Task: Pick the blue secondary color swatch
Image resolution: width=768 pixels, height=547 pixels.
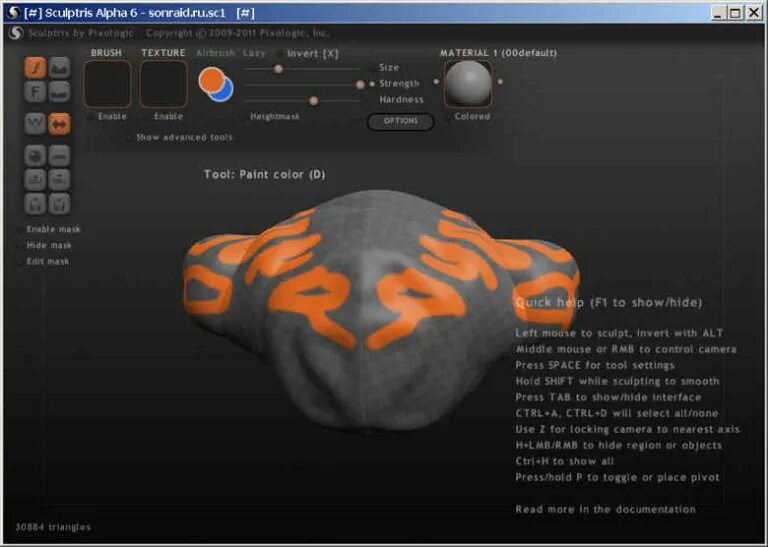Action: pos(226,93)
